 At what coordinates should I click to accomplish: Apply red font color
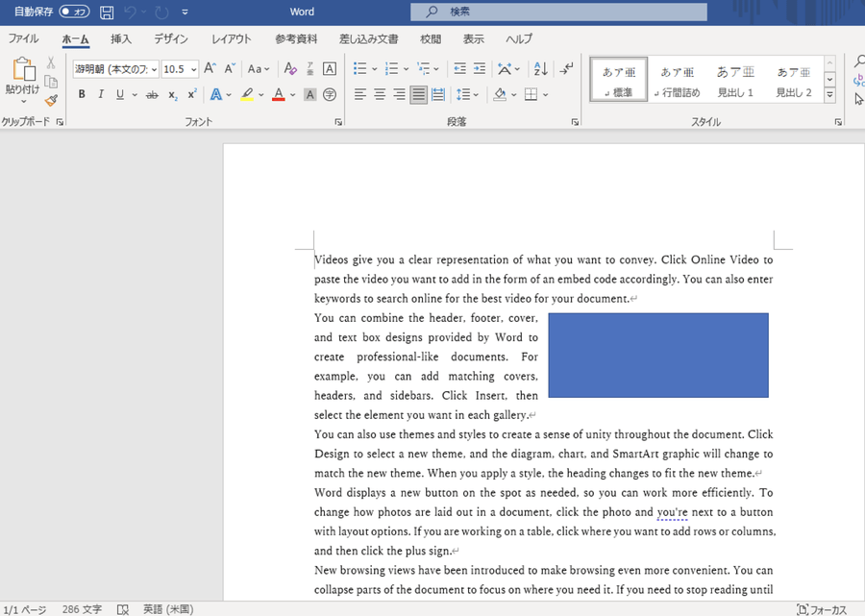[x=279, y=95]
